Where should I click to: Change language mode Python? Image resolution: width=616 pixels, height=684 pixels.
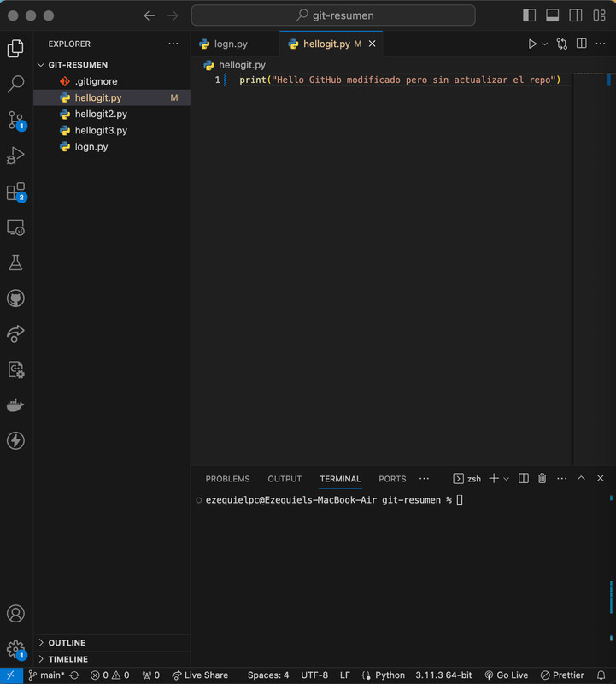tap(390, 675)
